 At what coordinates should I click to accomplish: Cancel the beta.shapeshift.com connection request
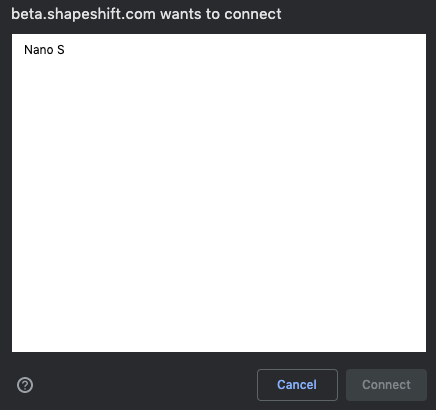click(x=297, y=385)
